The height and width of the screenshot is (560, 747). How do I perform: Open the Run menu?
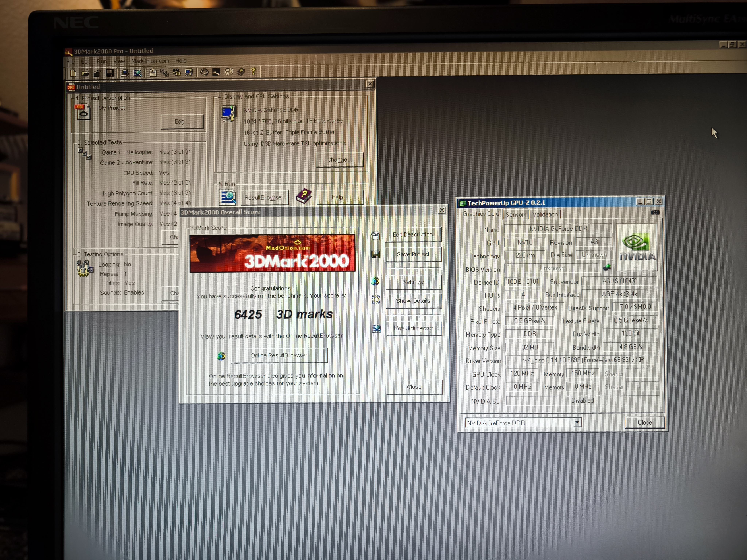tap(102, 61)
